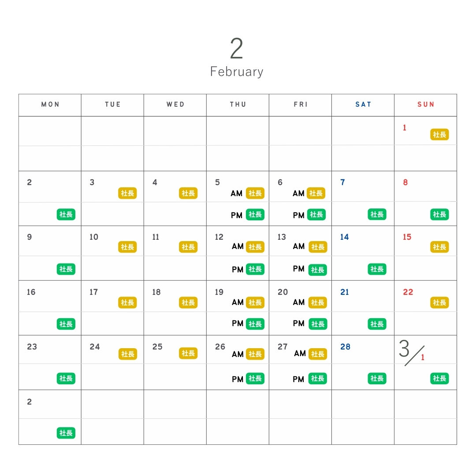Click the MON column header

50,104
